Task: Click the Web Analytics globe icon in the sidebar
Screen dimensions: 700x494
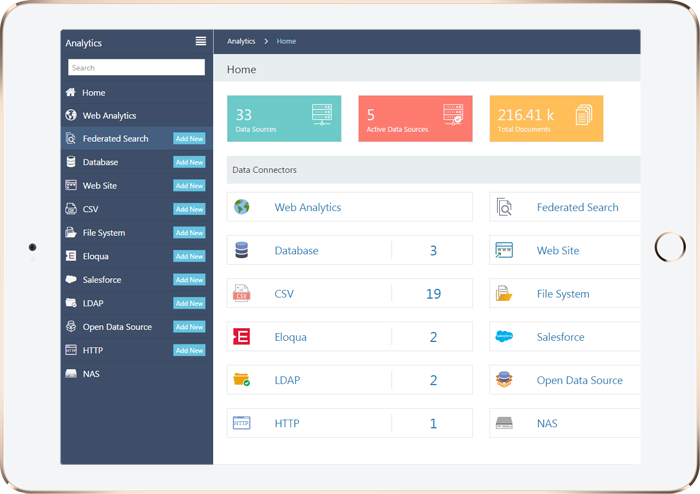Action: 71,115
